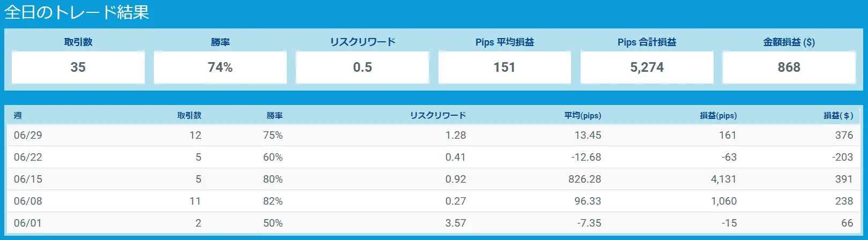Click the 全日のトレード結果 heading
Screen dimensions: 868x240
[x=77, y=12]
